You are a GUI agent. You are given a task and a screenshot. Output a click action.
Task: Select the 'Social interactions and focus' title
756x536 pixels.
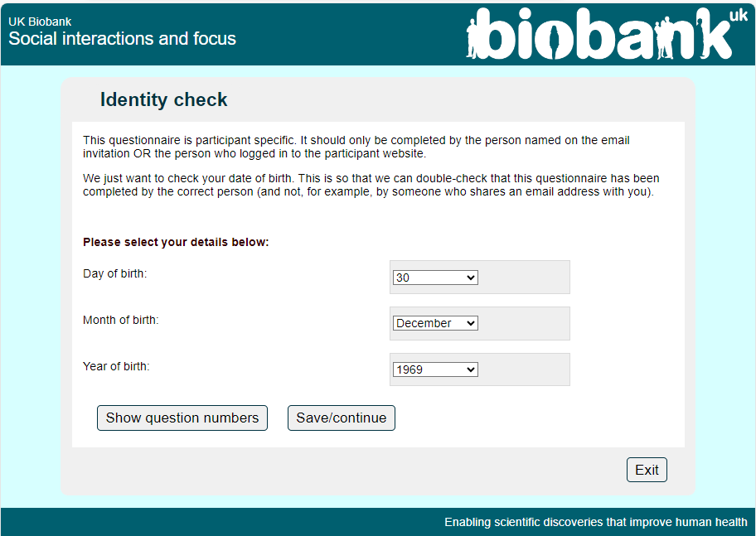click(122, 39)
